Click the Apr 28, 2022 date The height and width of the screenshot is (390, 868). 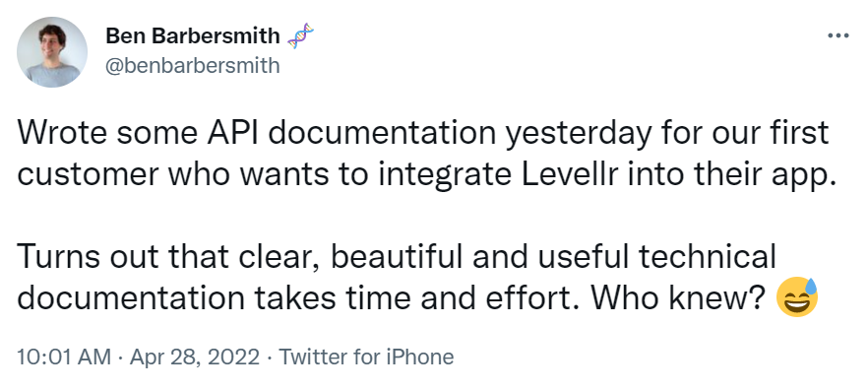pyautogui.click(x=194, y=357)
